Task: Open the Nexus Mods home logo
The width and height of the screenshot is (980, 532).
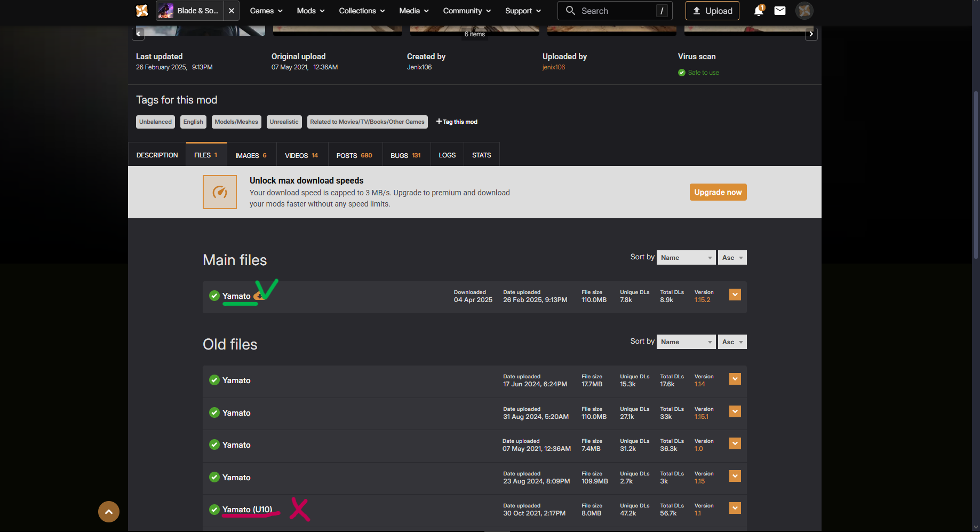Action: tap(142, 11)
